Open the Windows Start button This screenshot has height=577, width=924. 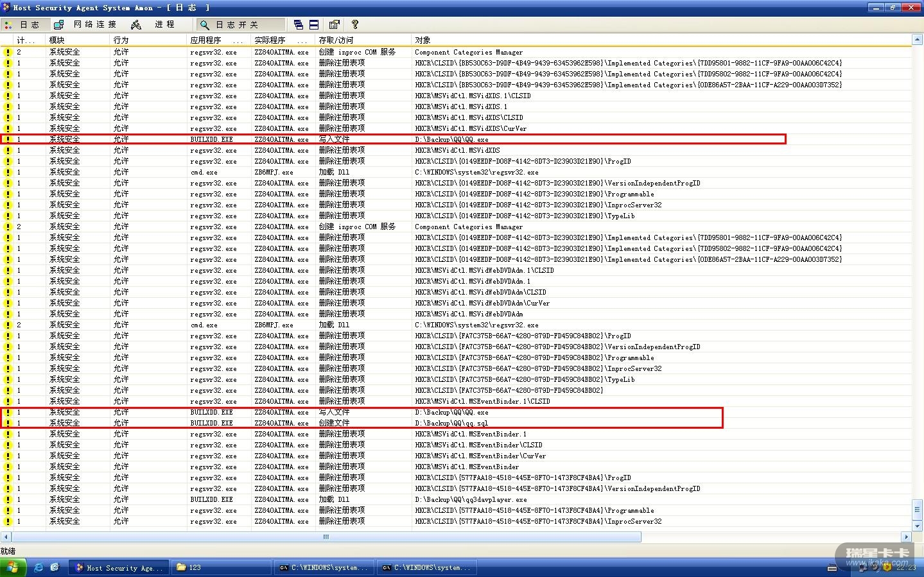tap(13, 567)
